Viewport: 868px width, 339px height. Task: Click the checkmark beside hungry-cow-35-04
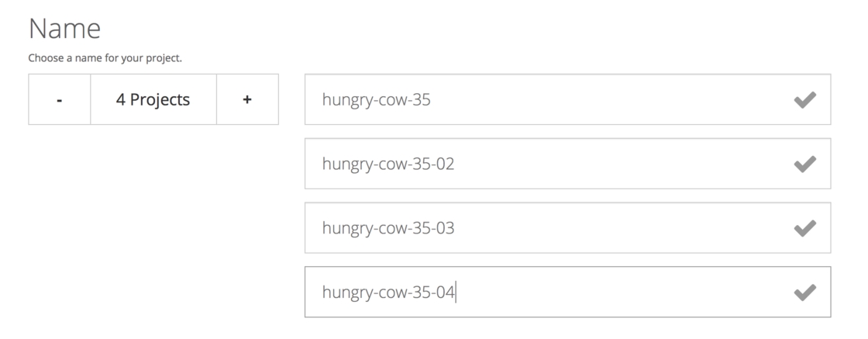click(x=805, y=292)
